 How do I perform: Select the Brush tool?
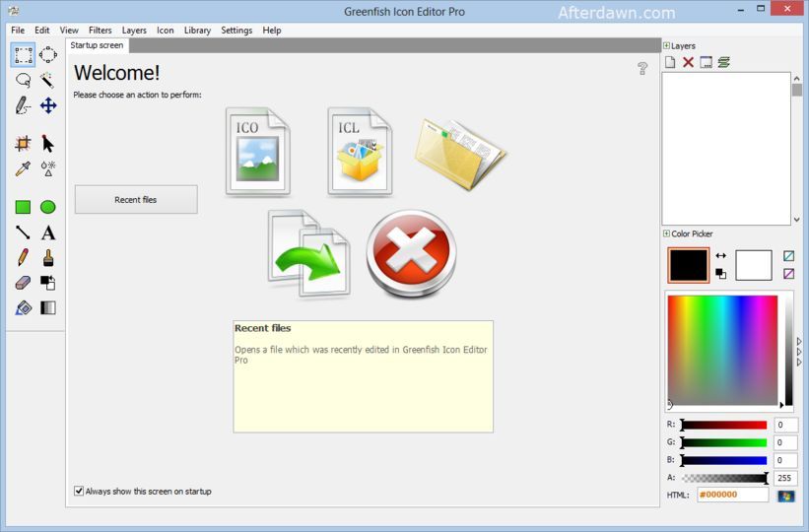(x=48, y=257)
